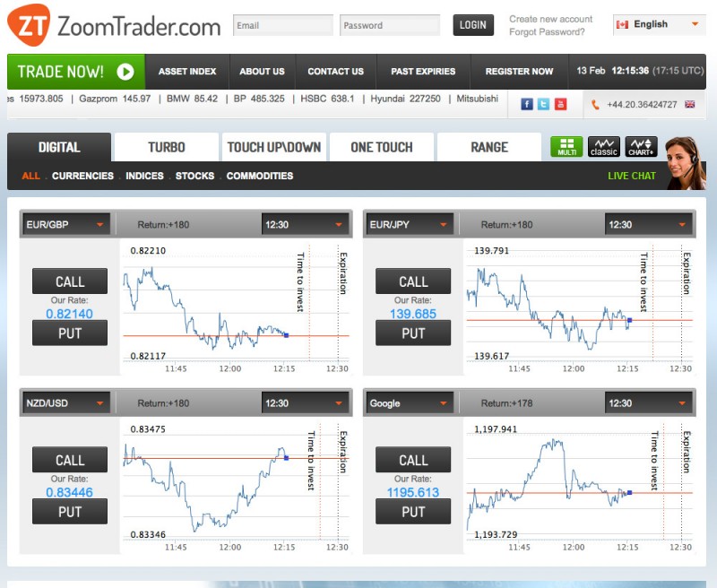Click the LOGIN button
The image size is (717, 588).
472,25
